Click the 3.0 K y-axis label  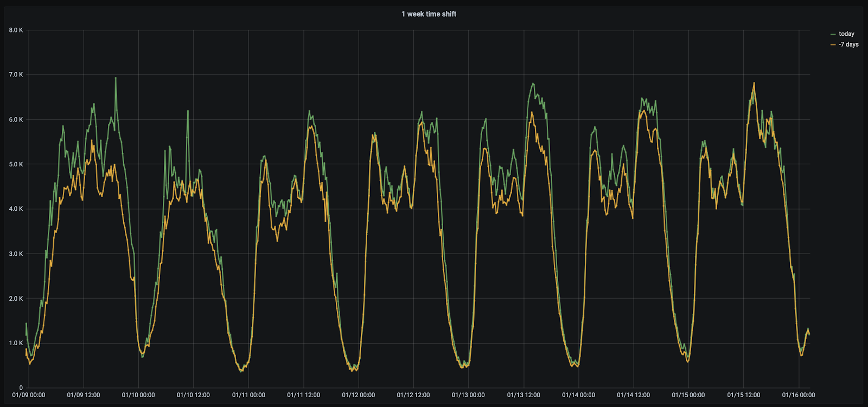click(x=16, y=254)
